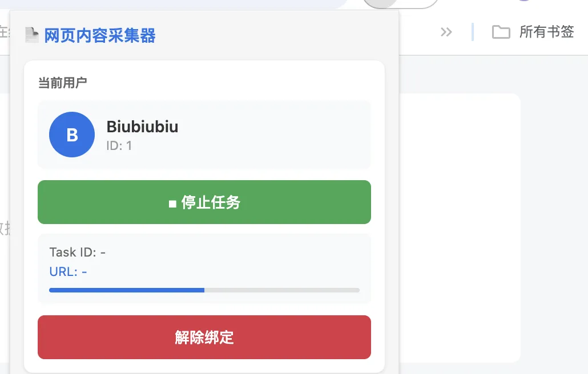
Task: Click the 当前用户 section heading
Action: tap(62, 83)
